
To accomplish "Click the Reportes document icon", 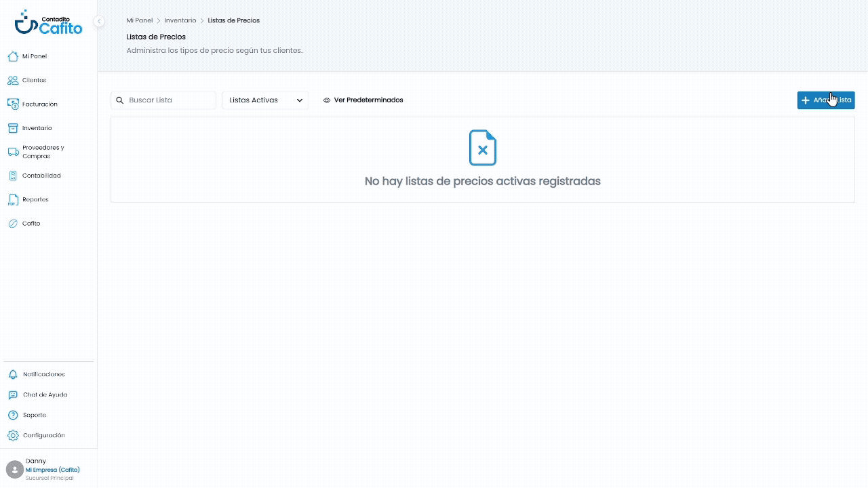I will (13, 199).
